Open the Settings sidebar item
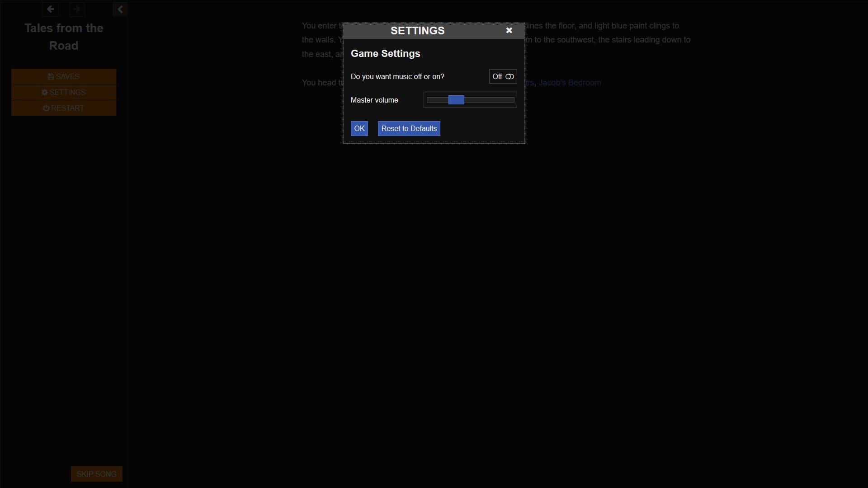 coord(64,92)
